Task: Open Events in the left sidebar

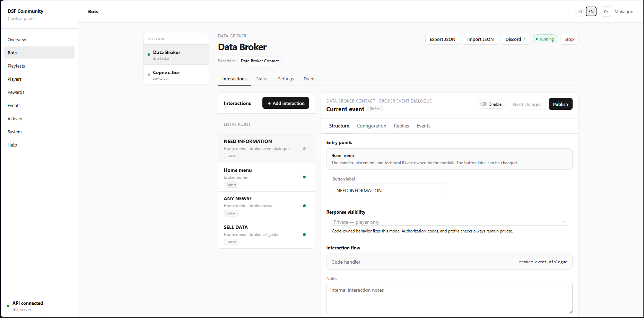Action: pos(39,105)
